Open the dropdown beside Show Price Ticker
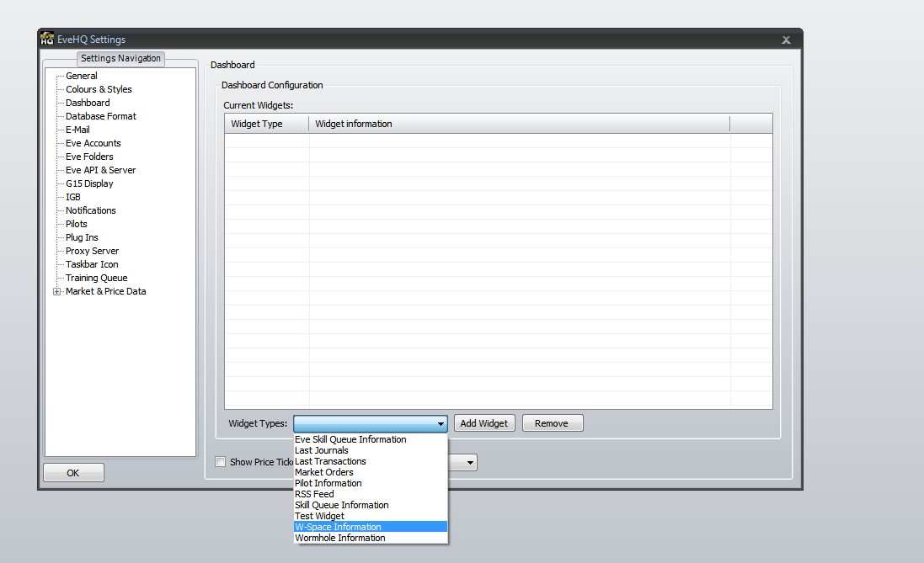Screen dimensions: 924x563 pos(470,462)
